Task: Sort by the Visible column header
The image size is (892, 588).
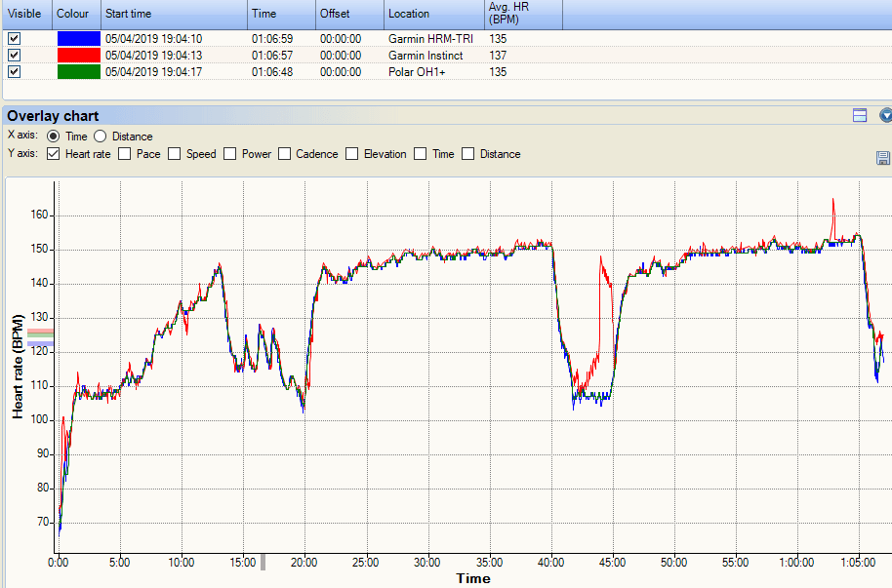Action: [27, 15]
